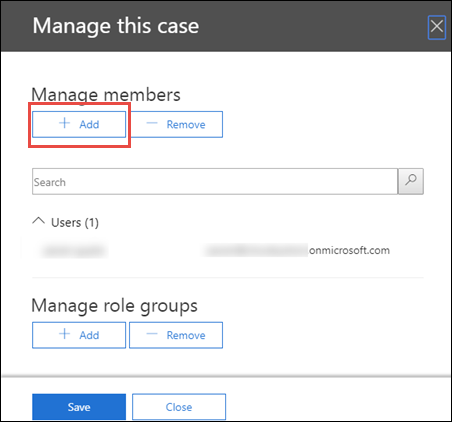Select the Users (1) group label
Image resolution: width=452 pixels, height=422 pixels.
[75, 223]
